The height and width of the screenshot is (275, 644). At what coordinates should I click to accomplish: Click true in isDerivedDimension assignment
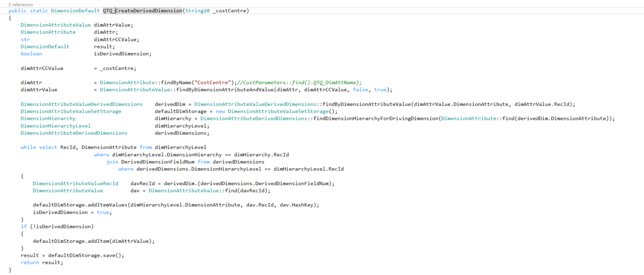pyautogui.click(x=103, y=212)
